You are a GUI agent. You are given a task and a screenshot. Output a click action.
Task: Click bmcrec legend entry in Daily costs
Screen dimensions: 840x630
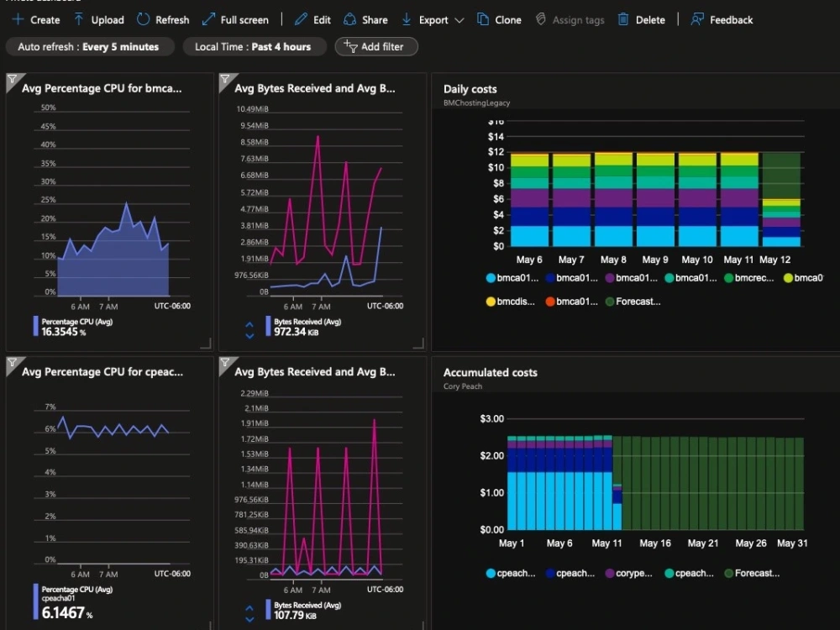(749, 278)
